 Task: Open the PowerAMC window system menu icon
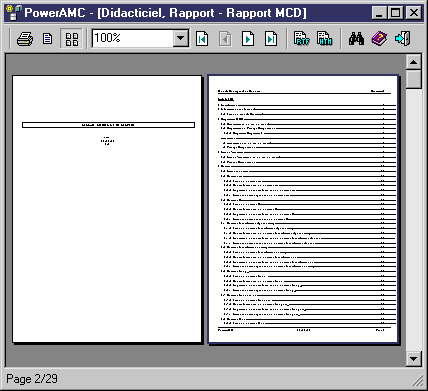tap(14, 13)
